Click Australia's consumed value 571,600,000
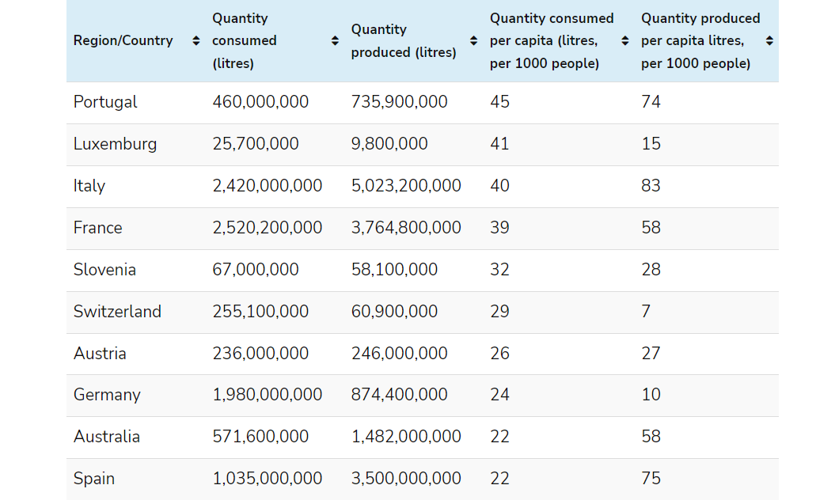This screenshot has height=504, width=835. click(x=260, y=437)
